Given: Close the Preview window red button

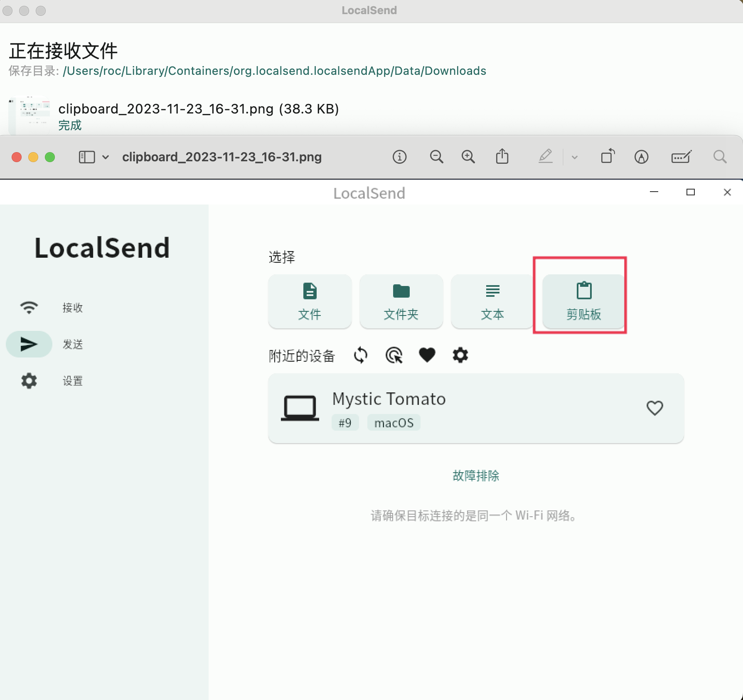Looking at the screenshot, I should click(x=17, y=157).
